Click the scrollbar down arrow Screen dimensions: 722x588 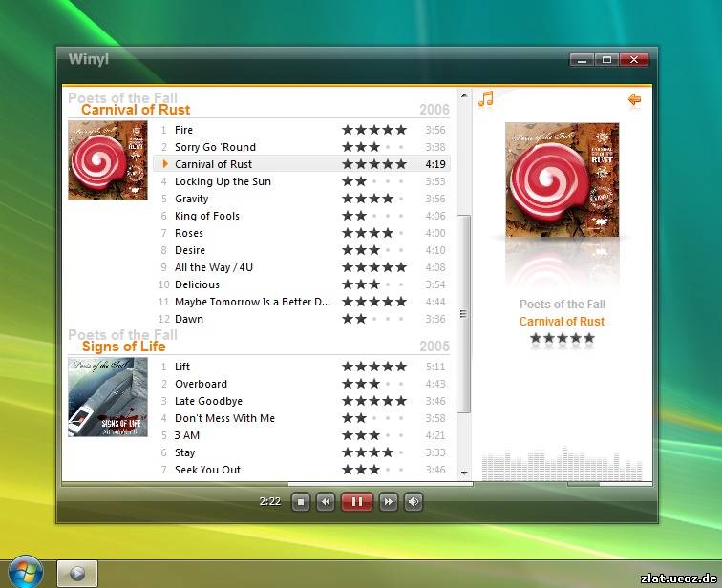tap(464, 472)
